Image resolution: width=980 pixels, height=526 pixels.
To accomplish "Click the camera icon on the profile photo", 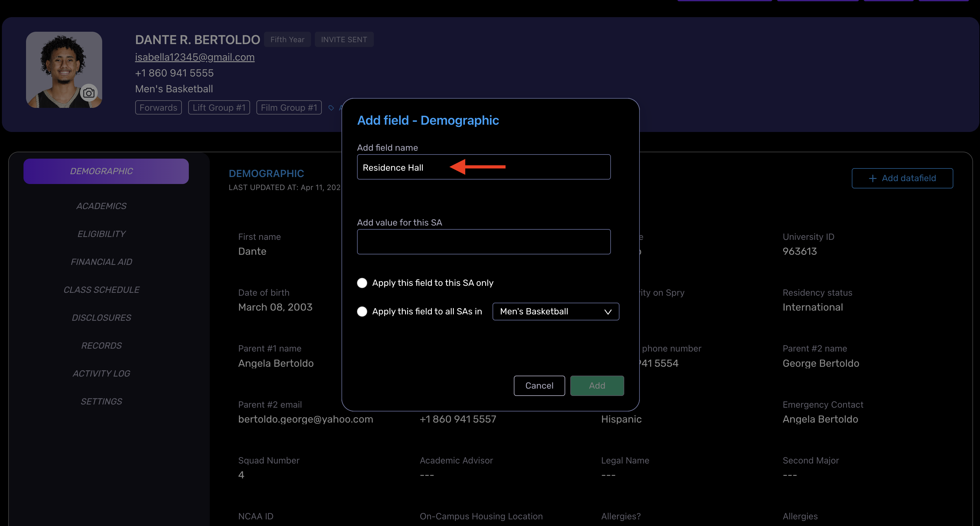I will [89, 92].
